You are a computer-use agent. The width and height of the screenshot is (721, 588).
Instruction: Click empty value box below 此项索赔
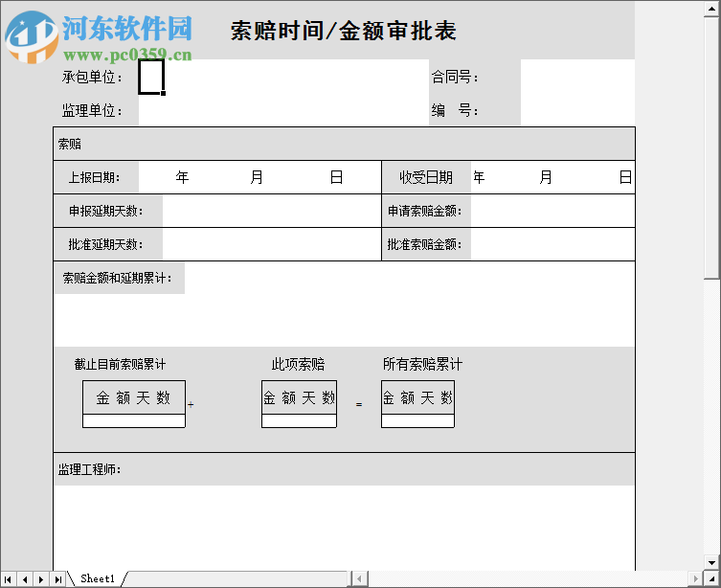[x=299, y=421]
